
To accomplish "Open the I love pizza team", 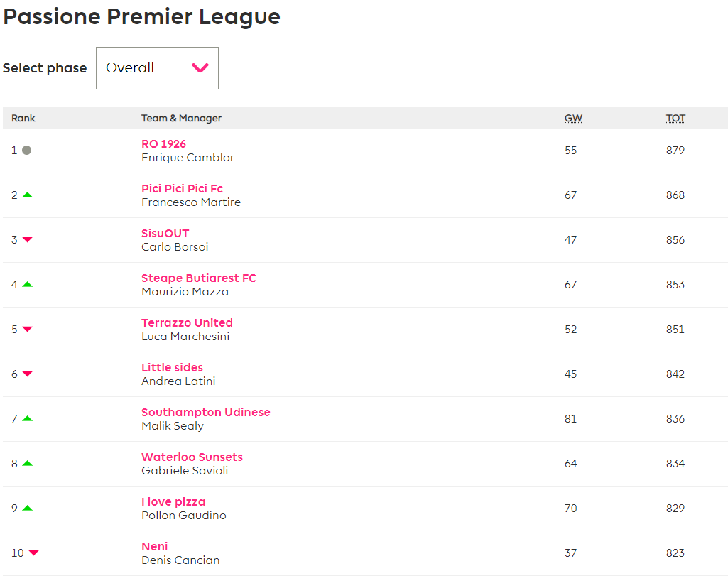I will click(173, 502).
